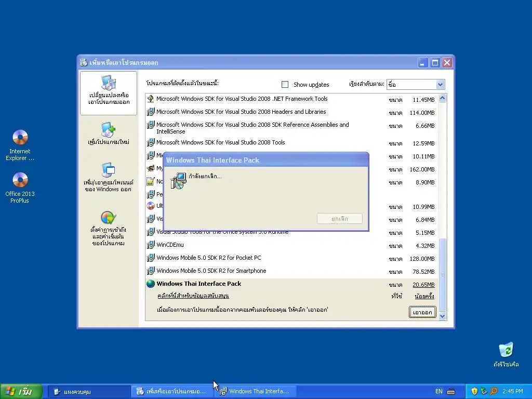Click the 114.00MB size value

point(422,113)
